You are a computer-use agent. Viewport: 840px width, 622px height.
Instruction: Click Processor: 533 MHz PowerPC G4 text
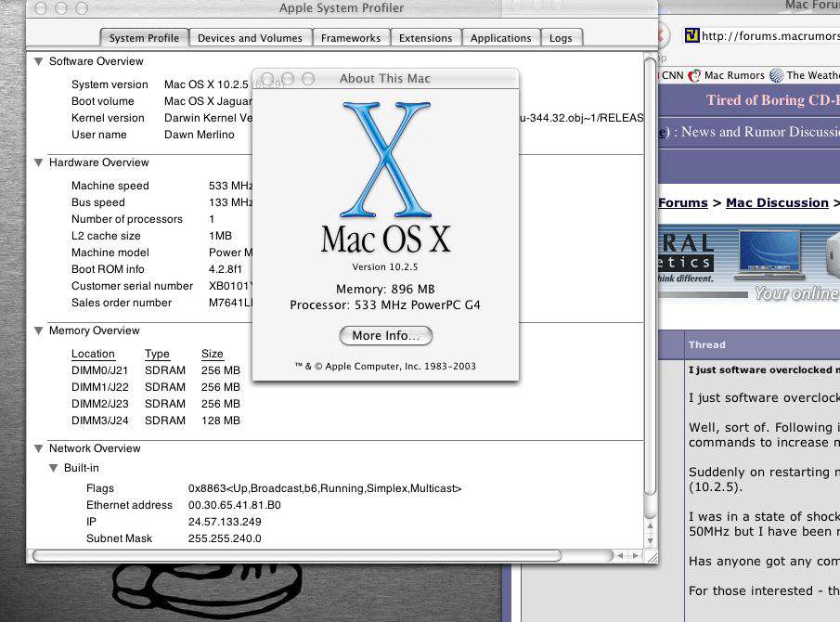tap(385, 305)
